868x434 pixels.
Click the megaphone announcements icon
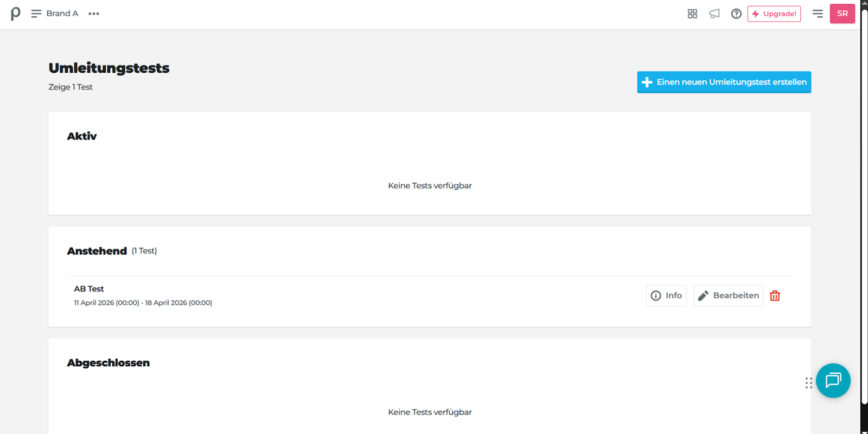[x=714, y=14]
